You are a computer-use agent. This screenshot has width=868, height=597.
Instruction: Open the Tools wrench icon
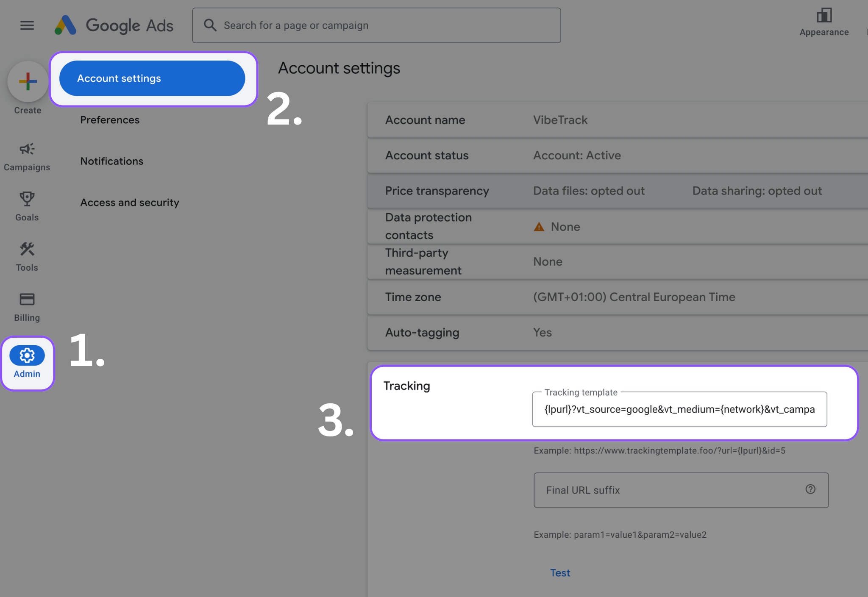tap(27, 249)
